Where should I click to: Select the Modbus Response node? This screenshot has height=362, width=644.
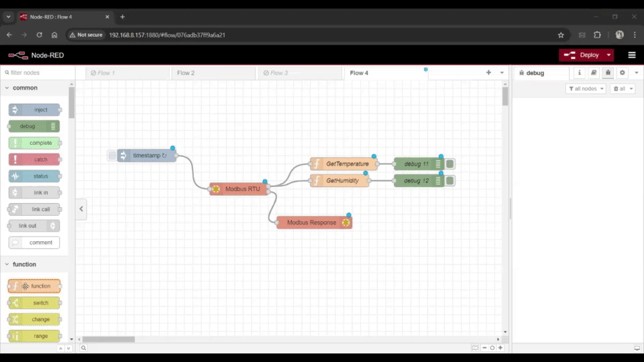point(315,223)
